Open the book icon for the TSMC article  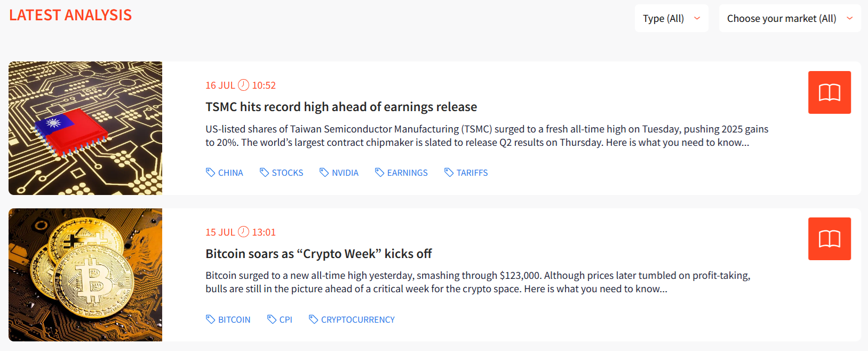coord(829,92)
